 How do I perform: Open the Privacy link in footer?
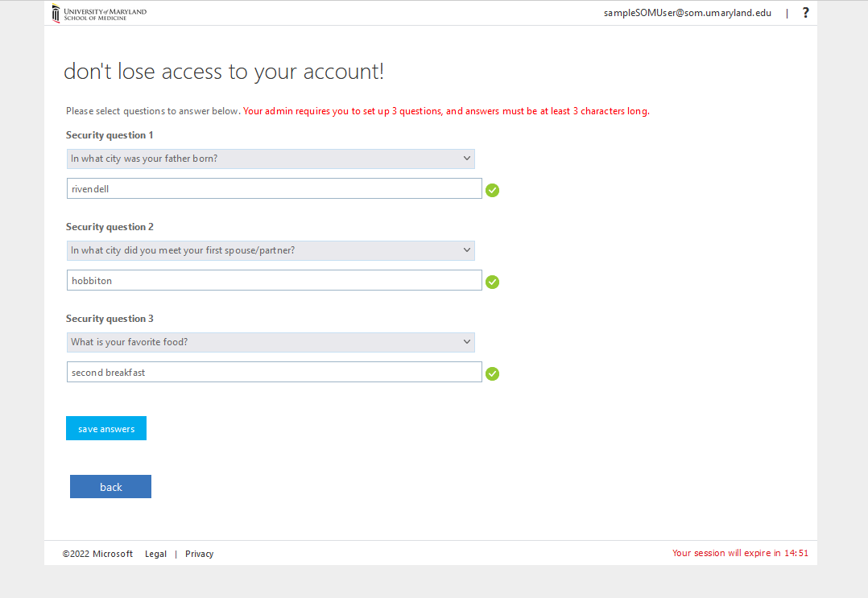[199, 554]
